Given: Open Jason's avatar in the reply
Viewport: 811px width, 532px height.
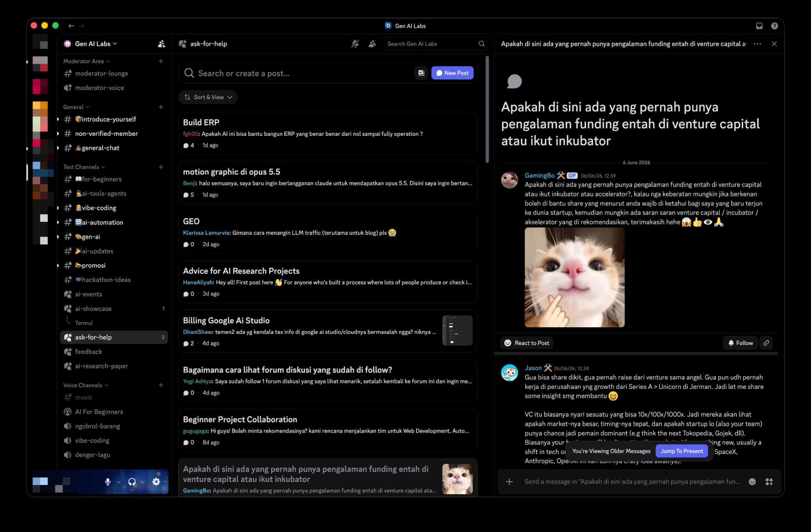Looking at the screenshot, I should 509,372.
